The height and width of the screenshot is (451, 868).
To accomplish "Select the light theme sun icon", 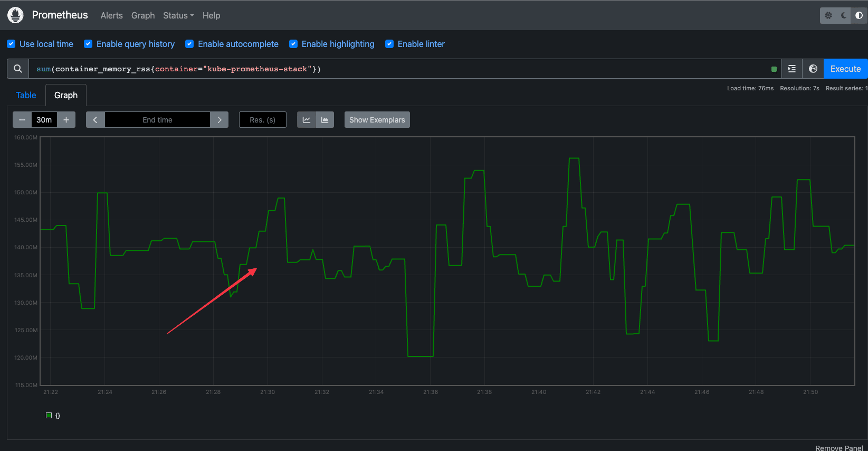I will [x=828, y=15].
